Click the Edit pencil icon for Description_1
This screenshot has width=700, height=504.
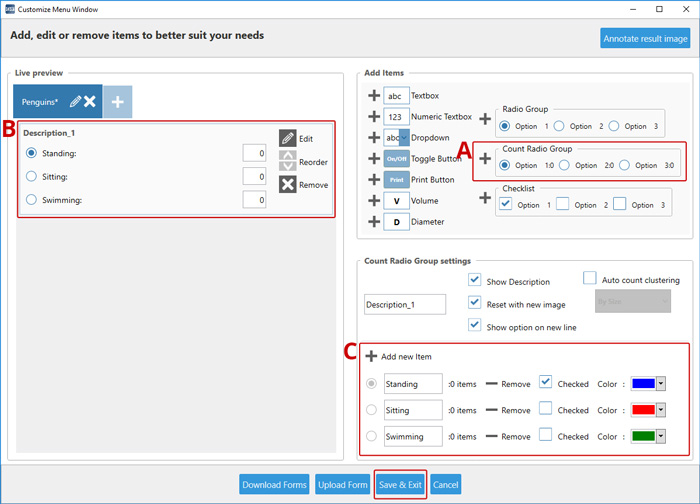pos(287,139)
